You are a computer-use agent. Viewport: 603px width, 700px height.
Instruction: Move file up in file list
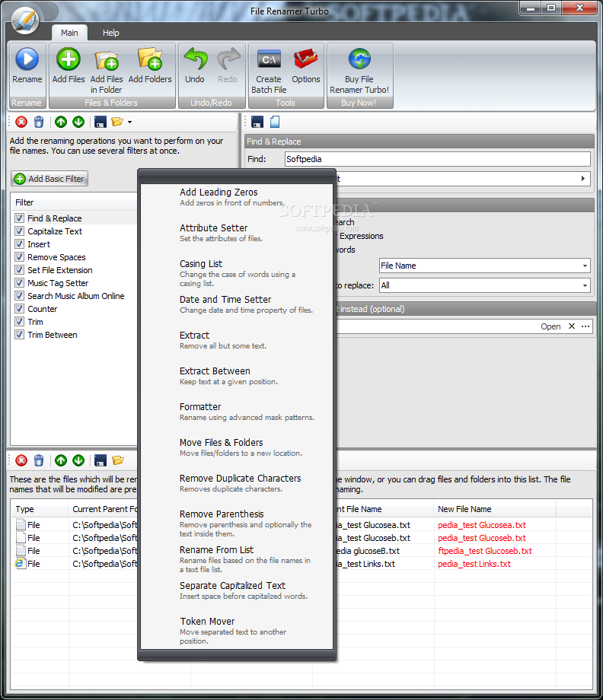point(61,460)
